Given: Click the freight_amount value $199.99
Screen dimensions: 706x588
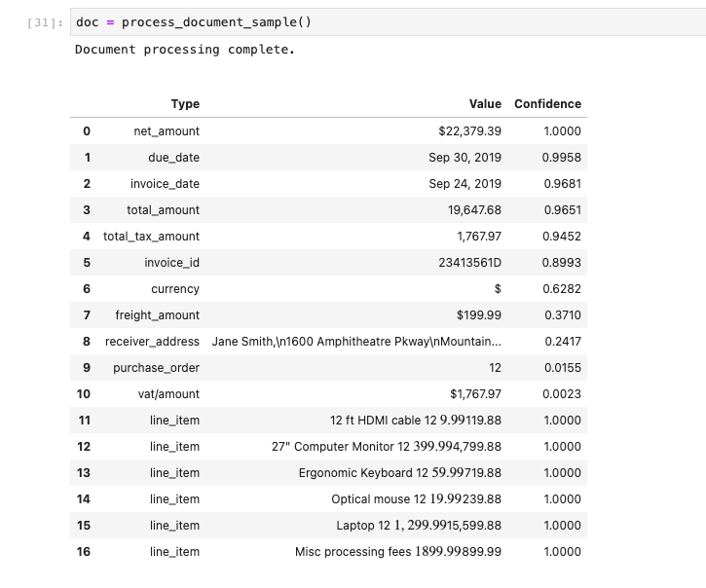Looking at the screenshot, I should 478,315.
